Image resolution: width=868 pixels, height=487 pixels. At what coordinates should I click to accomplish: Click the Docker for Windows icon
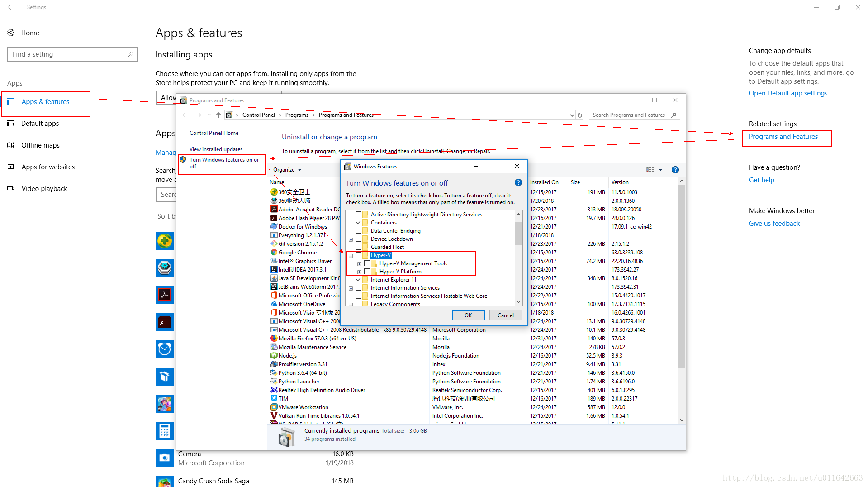tap(274, 226)
